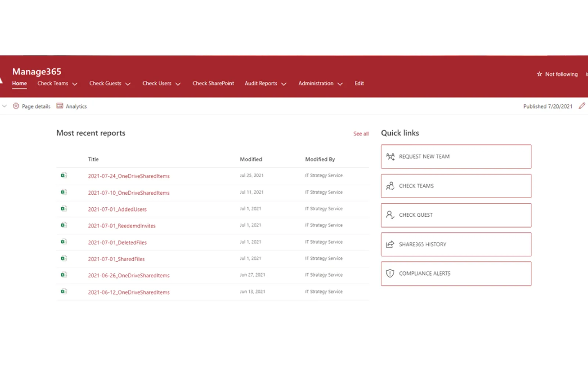Open the CHECK GUEST quick link
The height and width of the screenshot is (368, 588).
[456, 215]
